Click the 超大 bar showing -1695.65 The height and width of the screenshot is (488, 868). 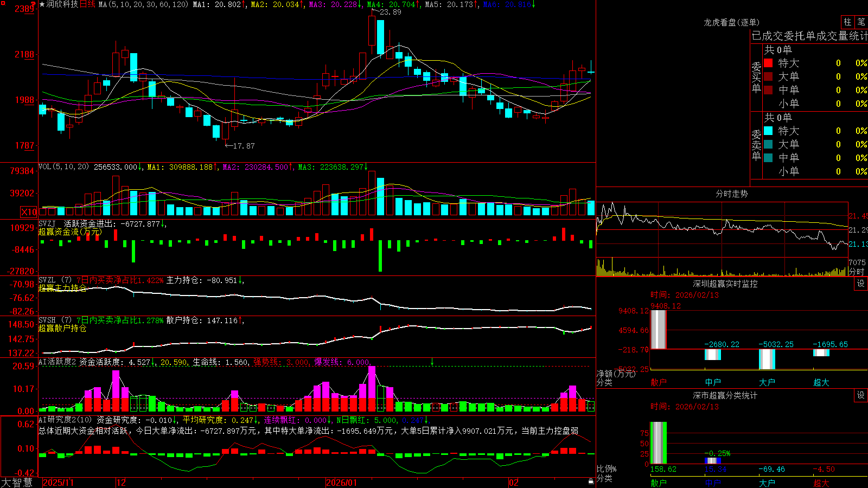(x=821, y=352)
